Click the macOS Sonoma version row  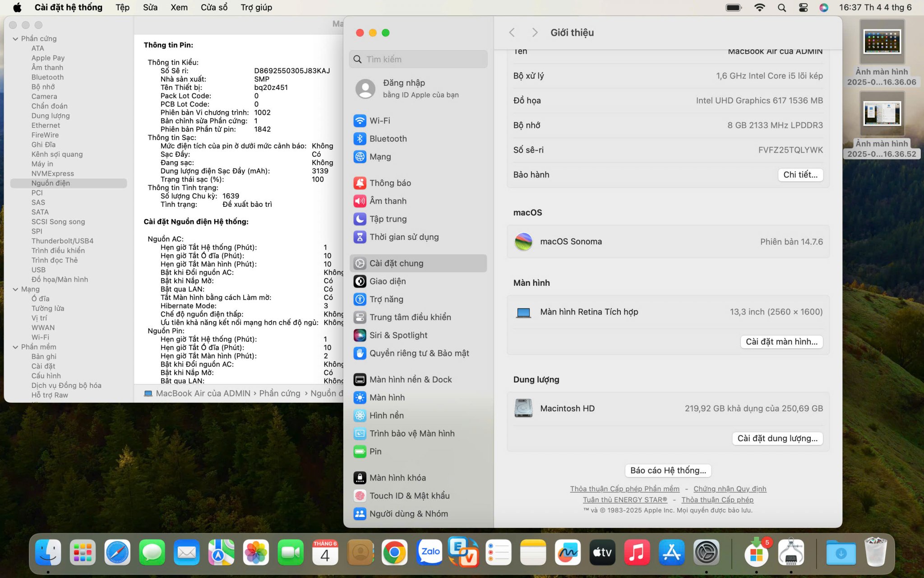coord(668,242)
